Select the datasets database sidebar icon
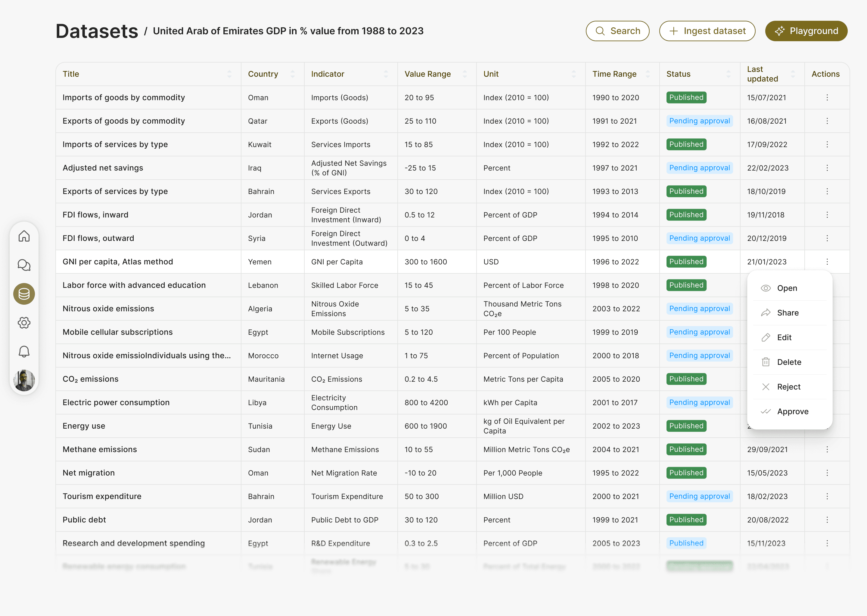This screenshot has height=616, width=867. tap(24, 294)
